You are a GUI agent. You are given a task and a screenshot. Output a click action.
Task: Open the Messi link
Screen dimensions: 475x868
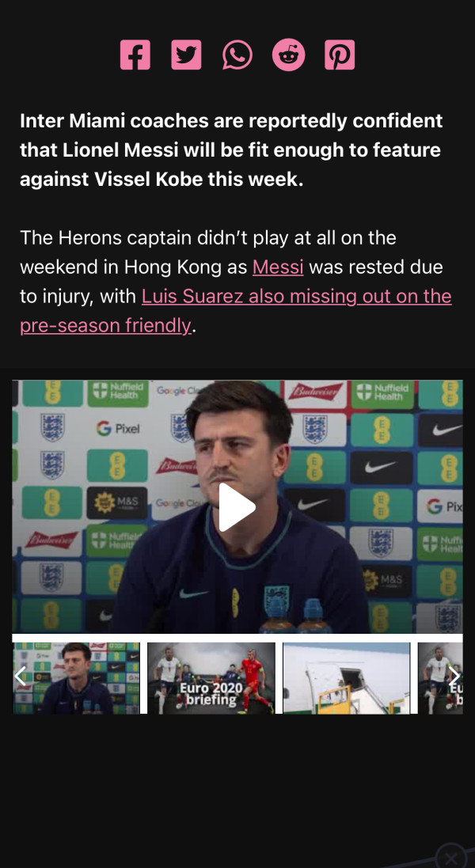(x=278, y=267)
